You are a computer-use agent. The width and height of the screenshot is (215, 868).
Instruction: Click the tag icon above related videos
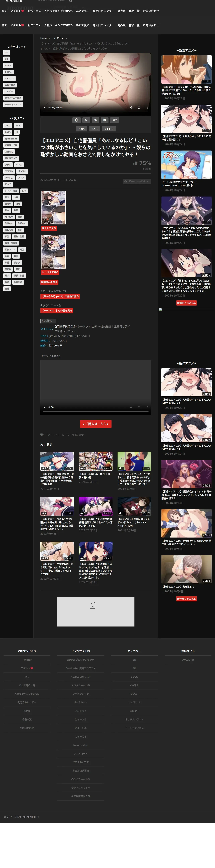[42, 435]
